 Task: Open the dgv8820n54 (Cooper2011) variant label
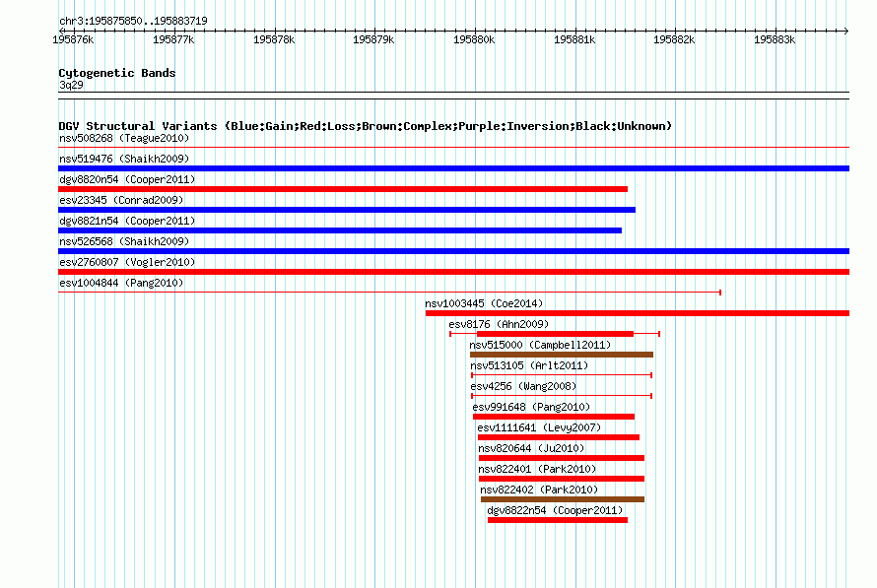[127, 179]
